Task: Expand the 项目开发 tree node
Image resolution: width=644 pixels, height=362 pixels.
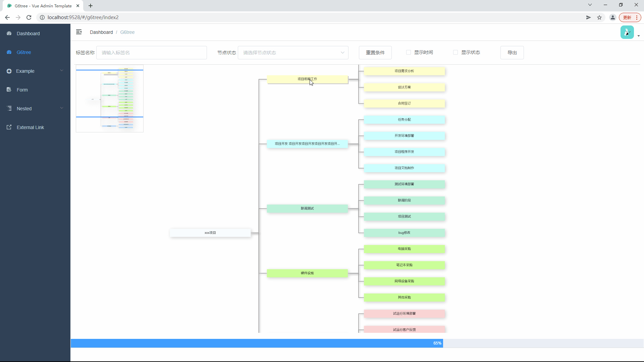Action: pyautogui.click(x=307, y=144)
